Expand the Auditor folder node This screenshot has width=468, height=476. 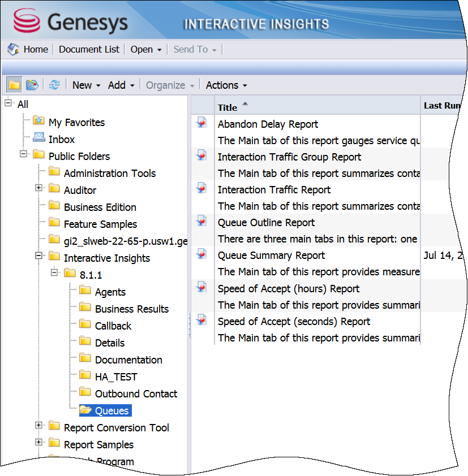pyautogui.click(x=39, y=189)
